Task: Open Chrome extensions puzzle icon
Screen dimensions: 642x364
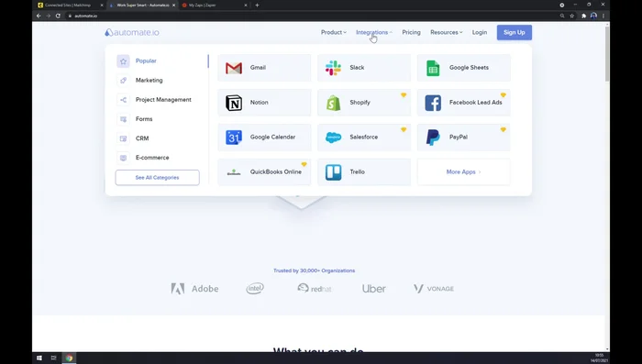Action: [x=584, y=16]
